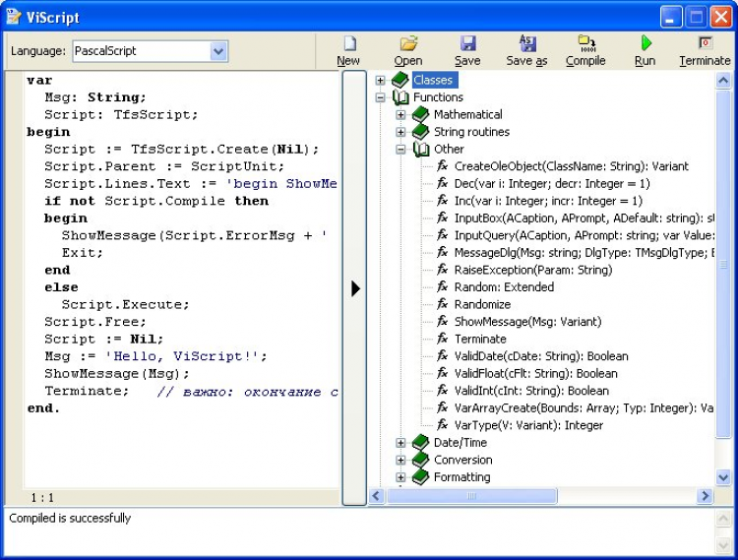Click the green Run arrow icon
This screenshot has height=560, width=738.
tap(646, 43)
